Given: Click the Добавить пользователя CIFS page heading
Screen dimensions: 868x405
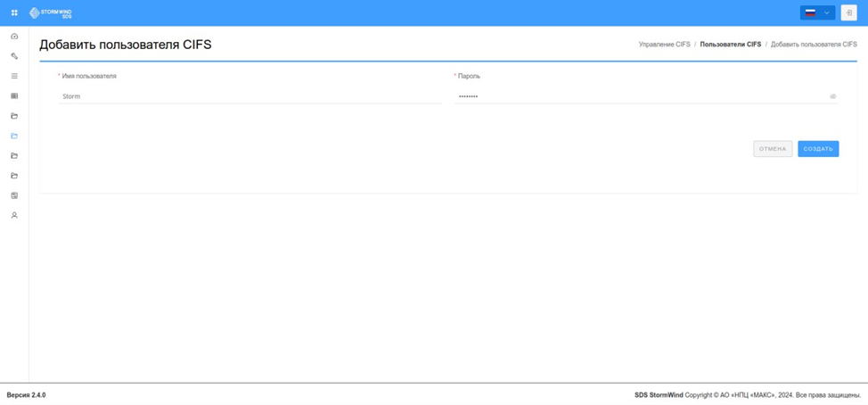Looking at the screenshot, I should click(x=126, y=45).
